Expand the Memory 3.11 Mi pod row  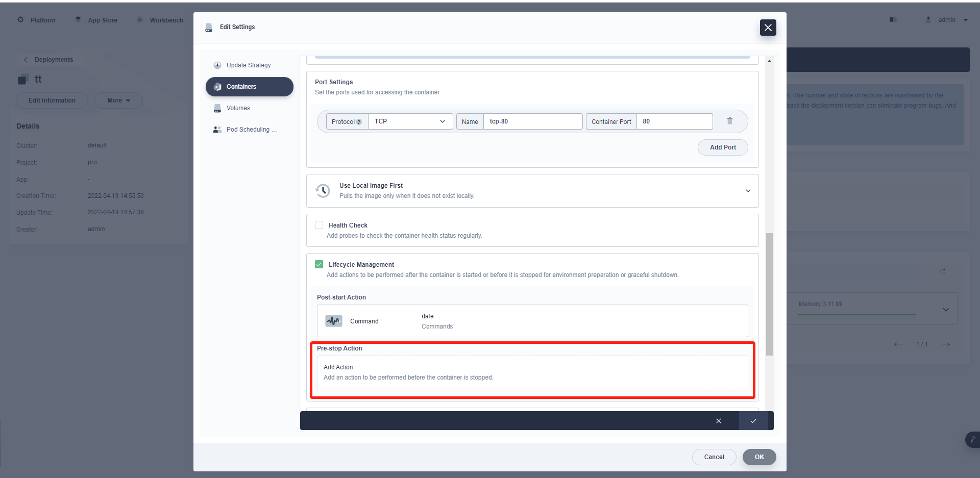pos(946,309)
